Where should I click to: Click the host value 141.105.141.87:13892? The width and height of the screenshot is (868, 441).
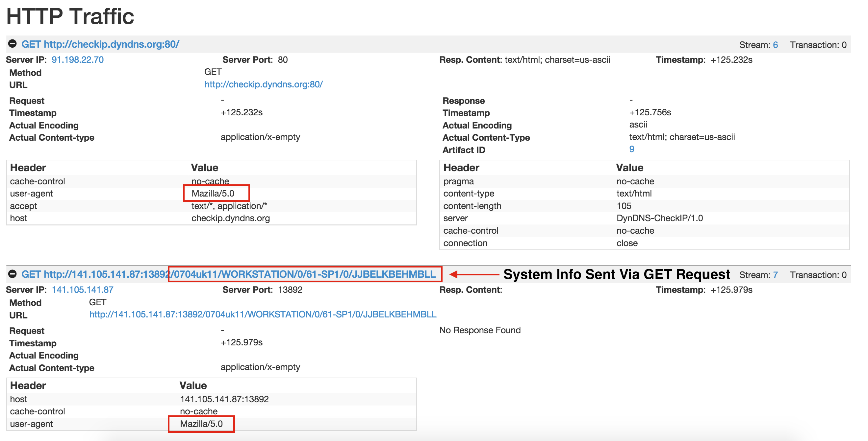tap(224, 399)
